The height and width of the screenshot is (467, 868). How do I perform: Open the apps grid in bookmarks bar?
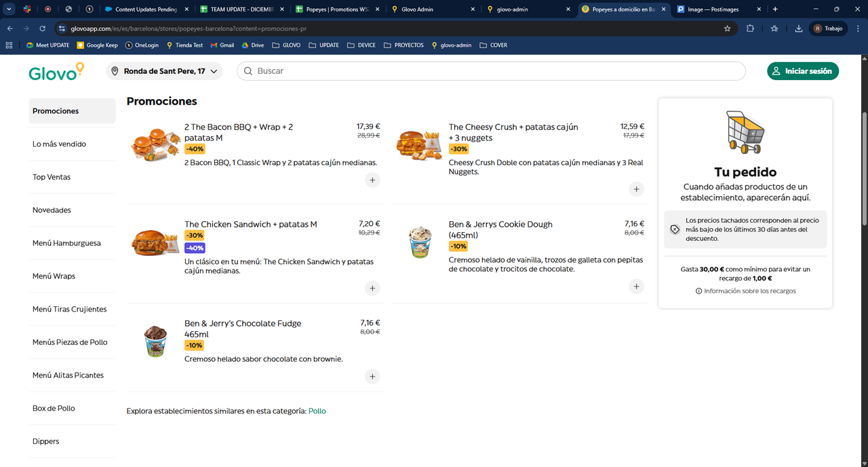pyautogui.click(x=9, y=45)
